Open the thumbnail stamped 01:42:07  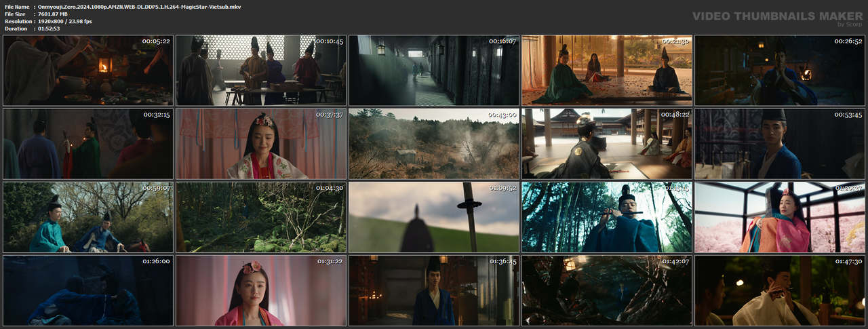pos(607,290)
